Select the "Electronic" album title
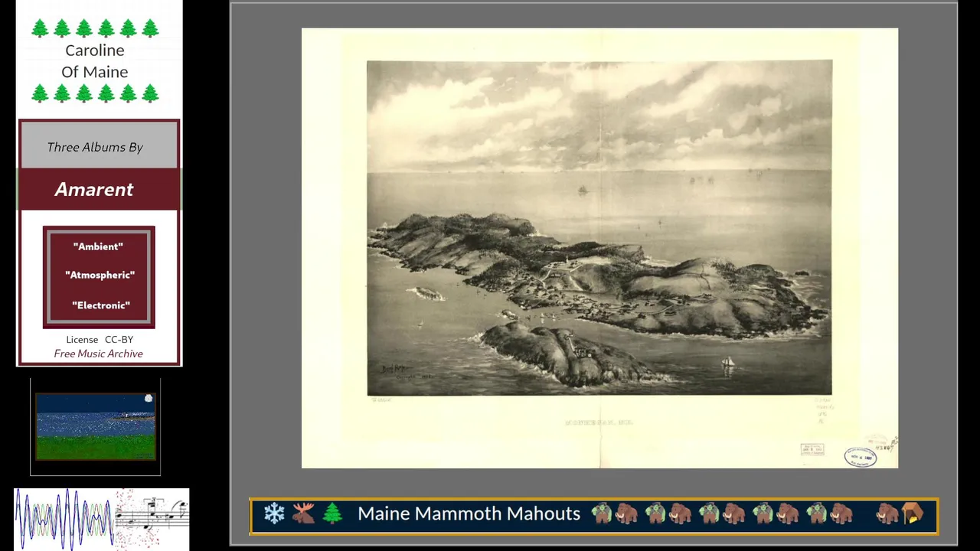 [101, 305]
